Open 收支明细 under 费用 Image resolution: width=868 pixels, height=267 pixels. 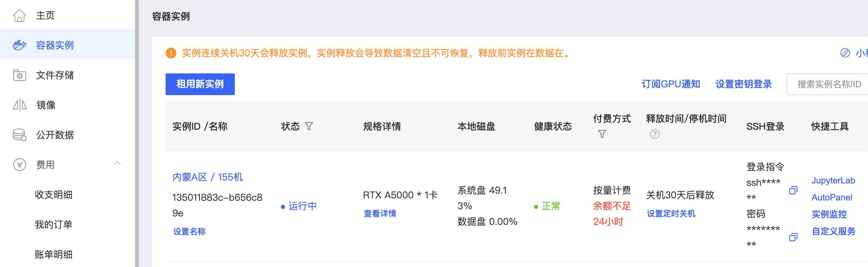click(x=54, y=195)
